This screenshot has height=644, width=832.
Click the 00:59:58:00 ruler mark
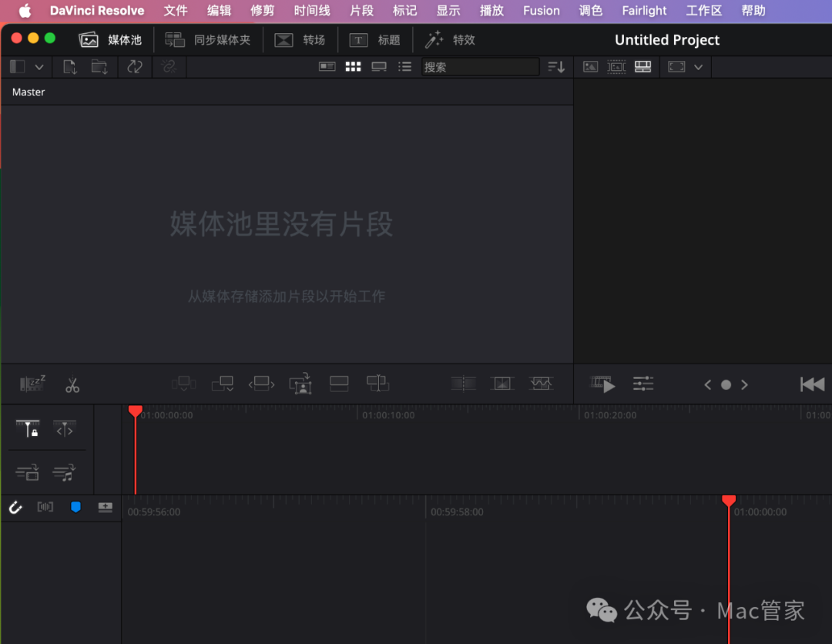coord(457,512)
